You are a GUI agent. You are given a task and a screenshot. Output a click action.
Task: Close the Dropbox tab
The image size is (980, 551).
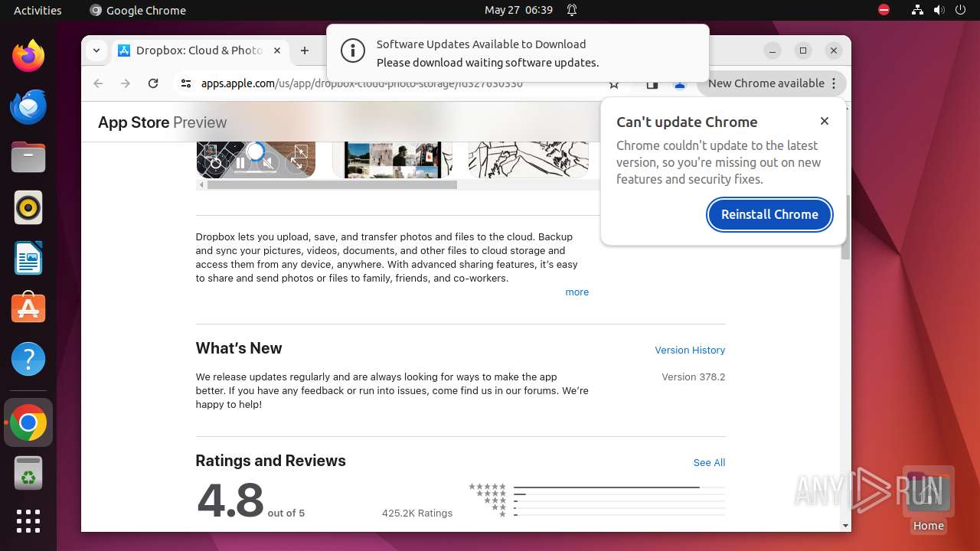(x=277, y=51)
